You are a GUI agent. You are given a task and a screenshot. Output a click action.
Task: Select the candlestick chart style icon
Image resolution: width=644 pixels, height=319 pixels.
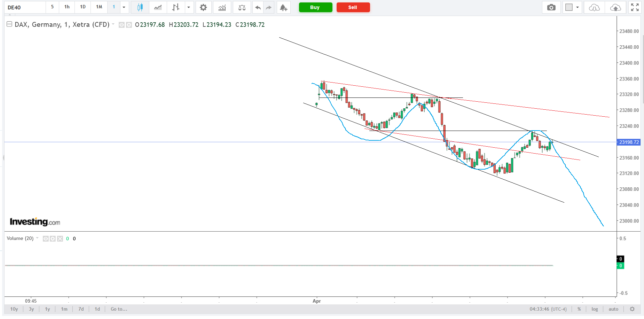pyautogui.click(x=140, y=7)
